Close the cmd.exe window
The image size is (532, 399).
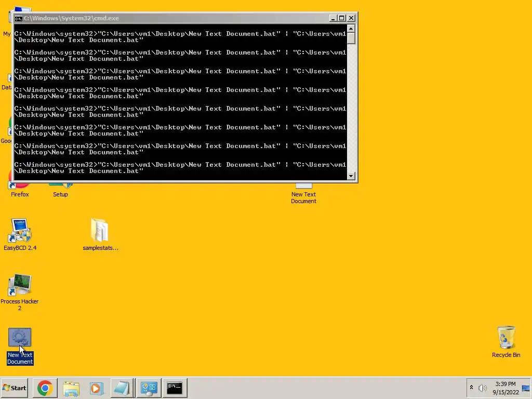point(351,18)
